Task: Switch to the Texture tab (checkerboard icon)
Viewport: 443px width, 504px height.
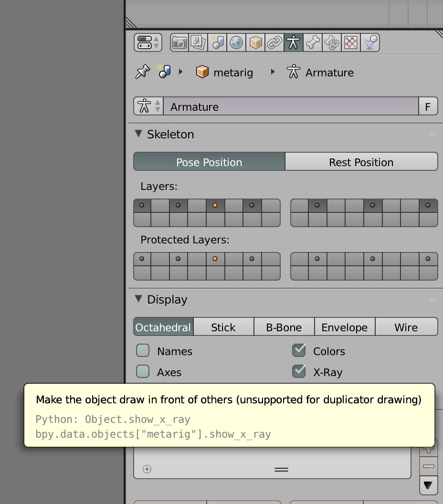Action: click(x=350, y=42)
